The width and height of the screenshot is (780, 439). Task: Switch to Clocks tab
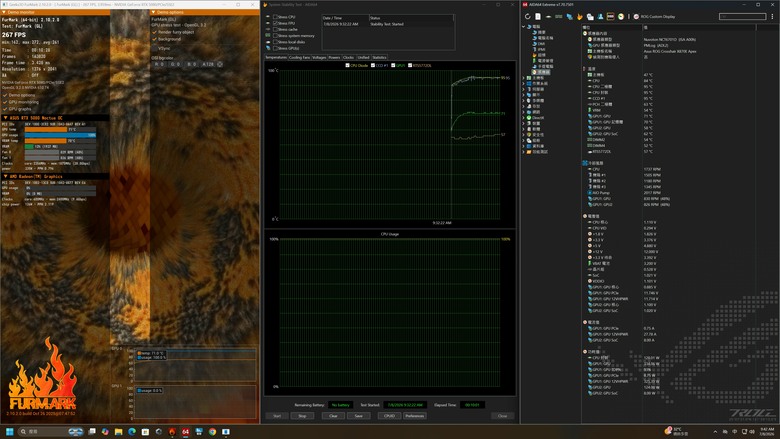point(348,57)
